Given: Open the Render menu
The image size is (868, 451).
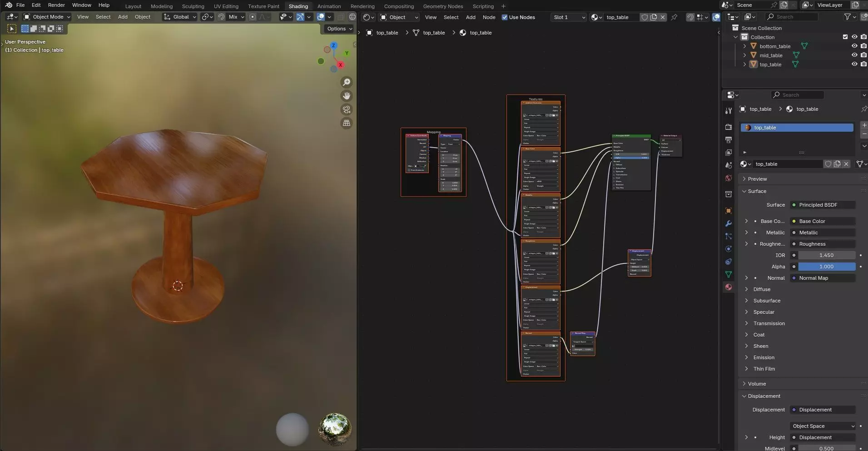Looking at the screenshot, I should tap(56, 5).
